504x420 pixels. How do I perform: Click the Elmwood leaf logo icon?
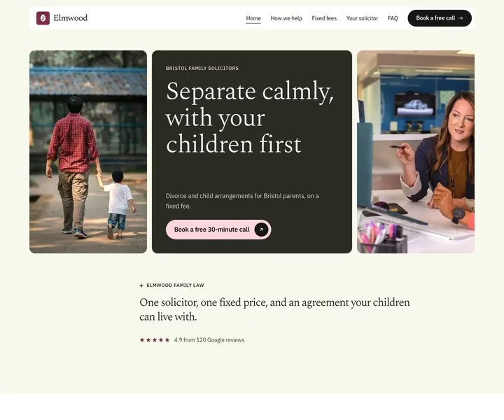(43, 18)
